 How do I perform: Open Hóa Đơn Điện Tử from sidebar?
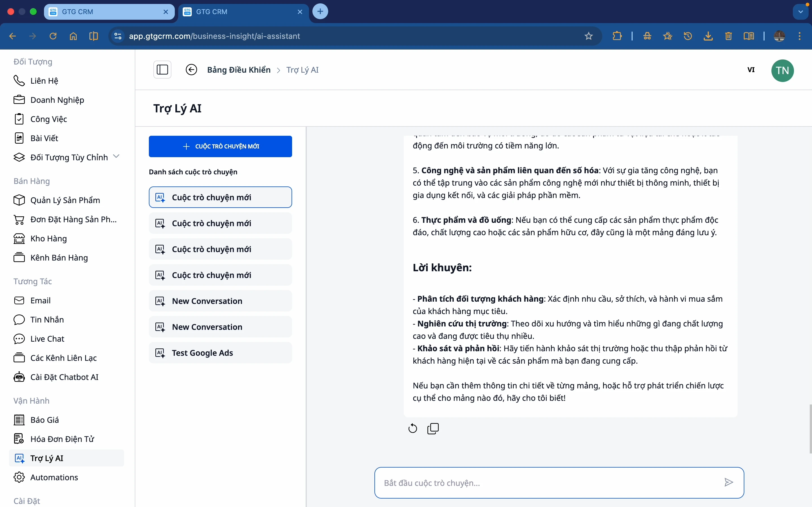pos(62,439)
